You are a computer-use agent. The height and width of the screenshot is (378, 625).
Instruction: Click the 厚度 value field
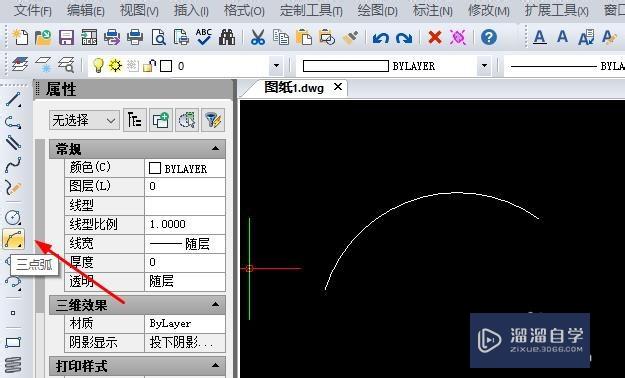(185, 262)
